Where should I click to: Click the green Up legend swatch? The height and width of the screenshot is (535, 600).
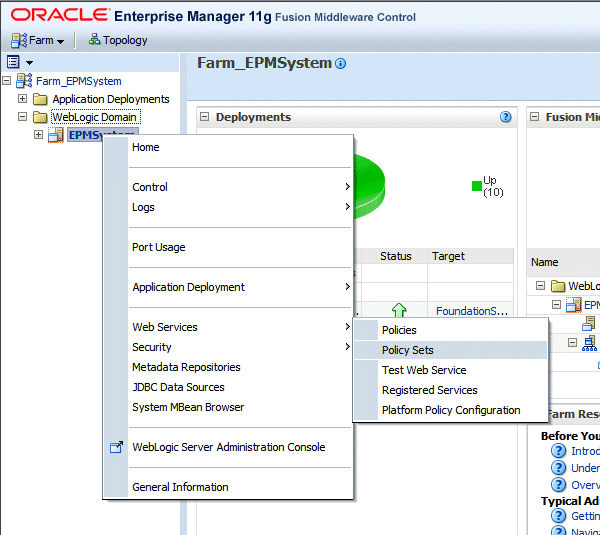pyautogui.click(x=476, y=186)
